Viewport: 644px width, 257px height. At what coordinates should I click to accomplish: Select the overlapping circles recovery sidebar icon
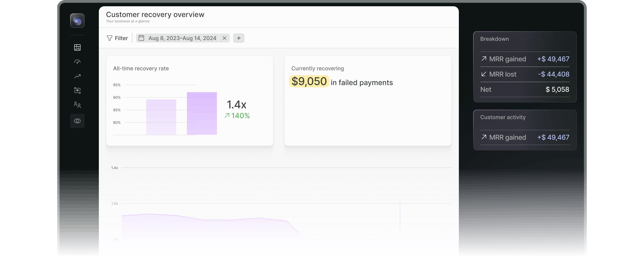77,121
